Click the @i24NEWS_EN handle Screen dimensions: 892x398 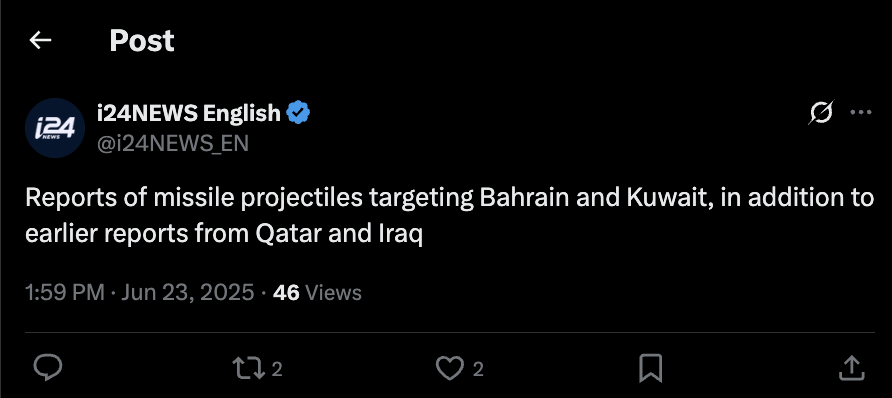tap(173, 143)
